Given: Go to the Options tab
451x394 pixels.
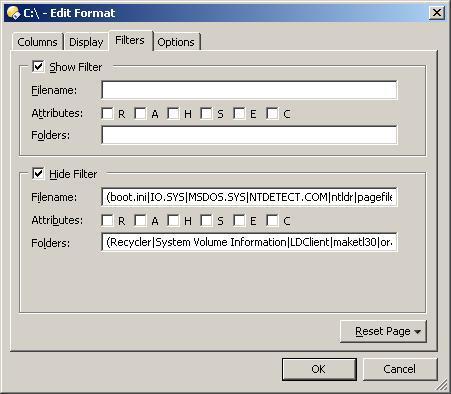Looking at the screenshot, I should [176, 42].
